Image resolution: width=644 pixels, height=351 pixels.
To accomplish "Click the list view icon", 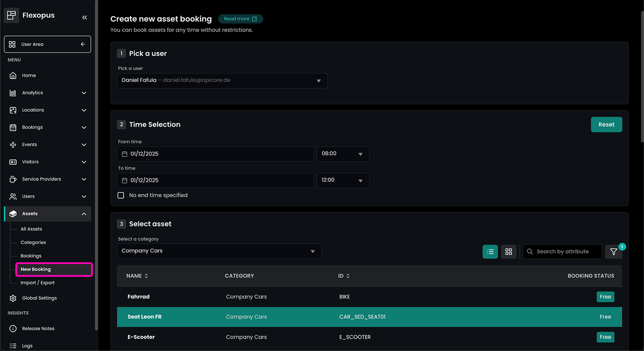I will (x=490, y=252).
